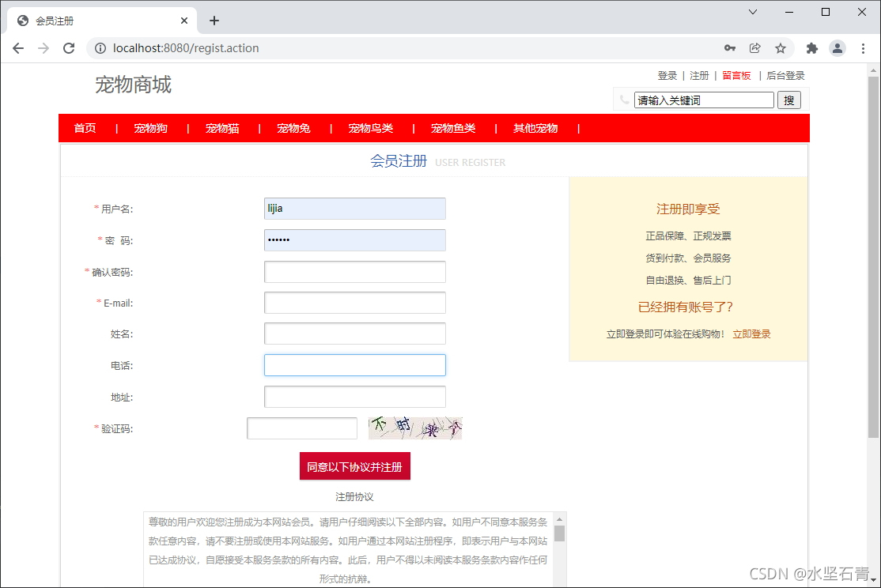881x588 pixels.
Task: View site information icon in address bar
Action: pyautogui.click(x=100, y=48)
